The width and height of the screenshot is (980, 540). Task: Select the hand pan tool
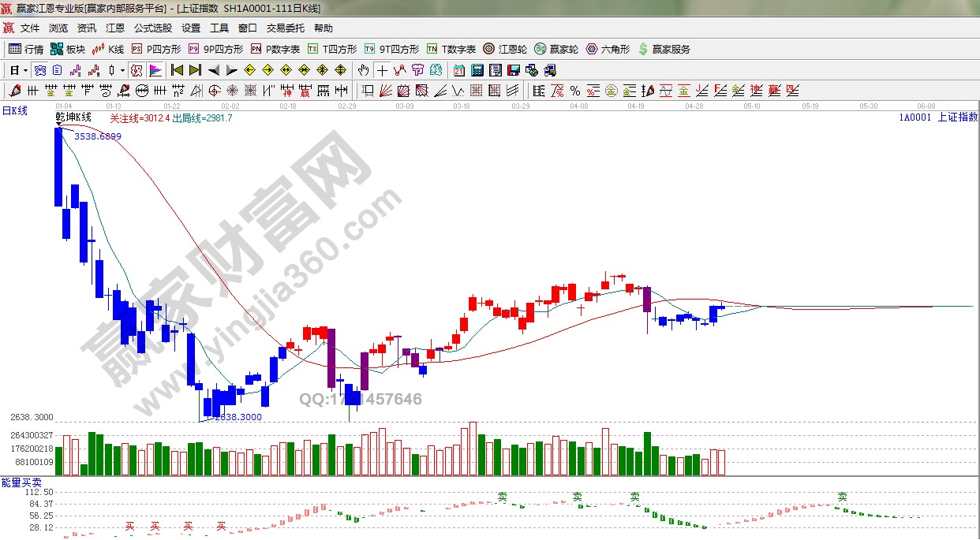pyautogui.click(x=363, y=70)
